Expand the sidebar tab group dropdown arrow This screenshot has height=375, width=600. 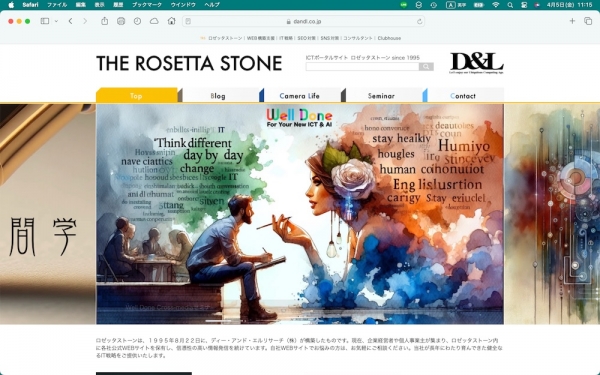pos(56,21)
